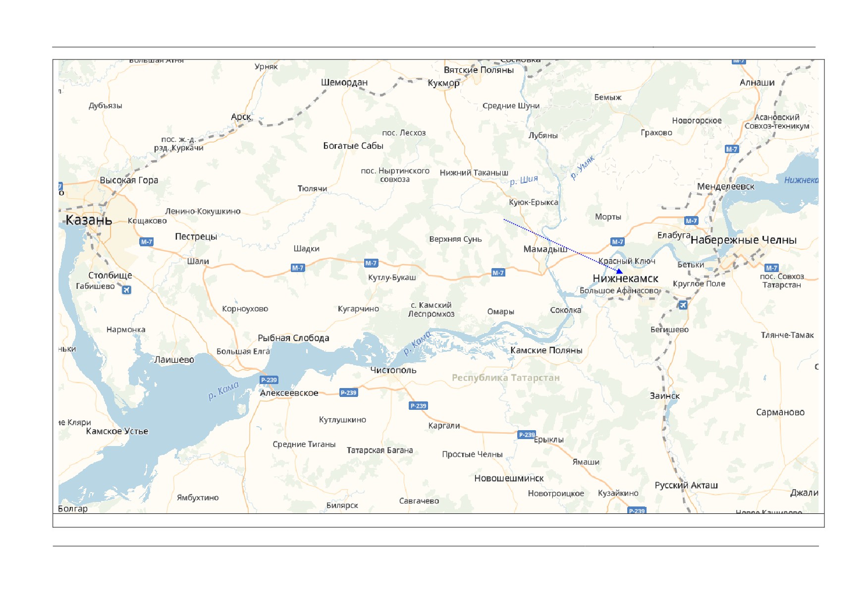Click the Большое Афанасово label
The image size is (868, 614).
click(619, 291)
